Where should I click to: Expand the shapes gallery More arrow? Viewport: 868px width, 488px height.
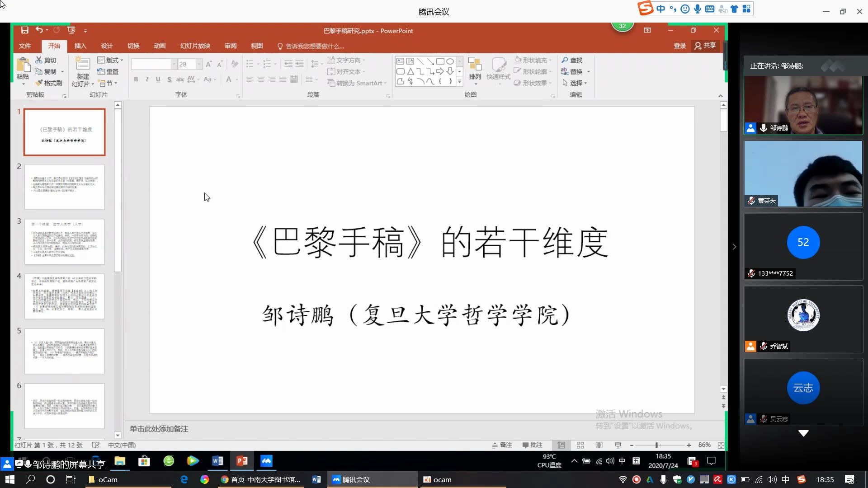(459, 82)
